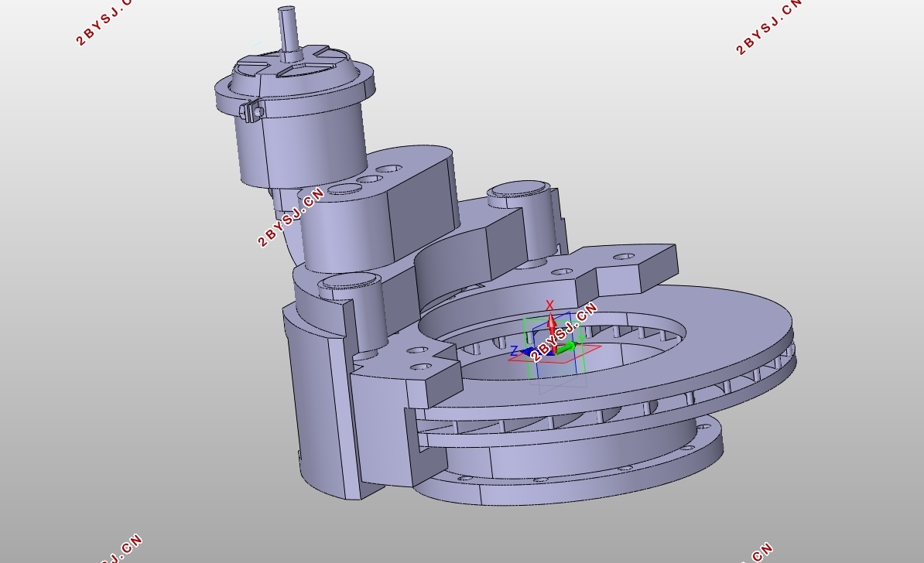Image resolution: width=924 pixels, height=563 pixels.
Task: Select the motor output shaft at top
Action: coord(288,29)
